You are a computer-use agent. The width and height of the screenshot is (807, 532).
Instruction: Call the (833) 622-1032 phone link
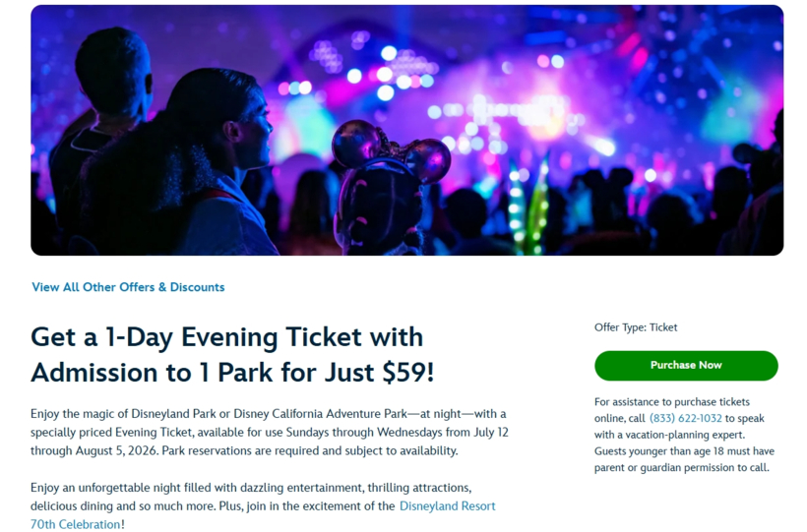[x=686, y=418]
